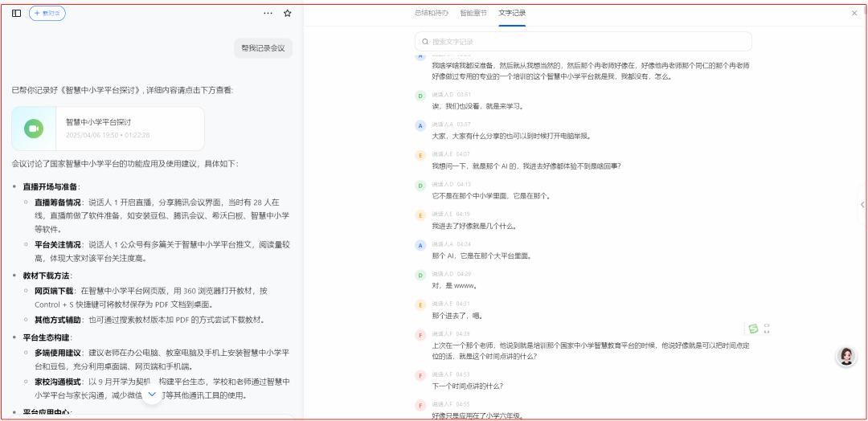This screenshot has width=868, height=421.
Task: Open the 智能中小学平台探讨 meeting card
Action: (x=108, y=129)
